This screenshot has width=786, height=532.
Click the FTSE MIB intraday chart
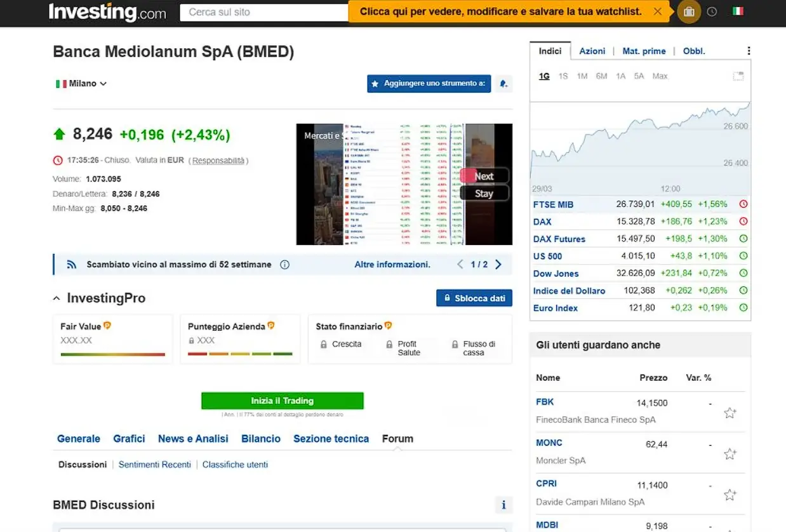tap(640, 148)
